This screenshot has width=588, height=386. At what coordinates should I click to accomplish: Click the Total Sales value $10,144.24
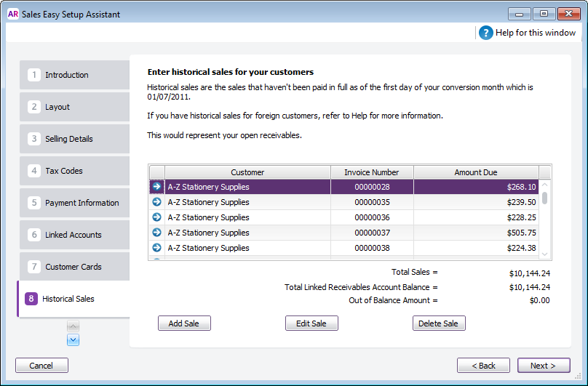point(530,273)
